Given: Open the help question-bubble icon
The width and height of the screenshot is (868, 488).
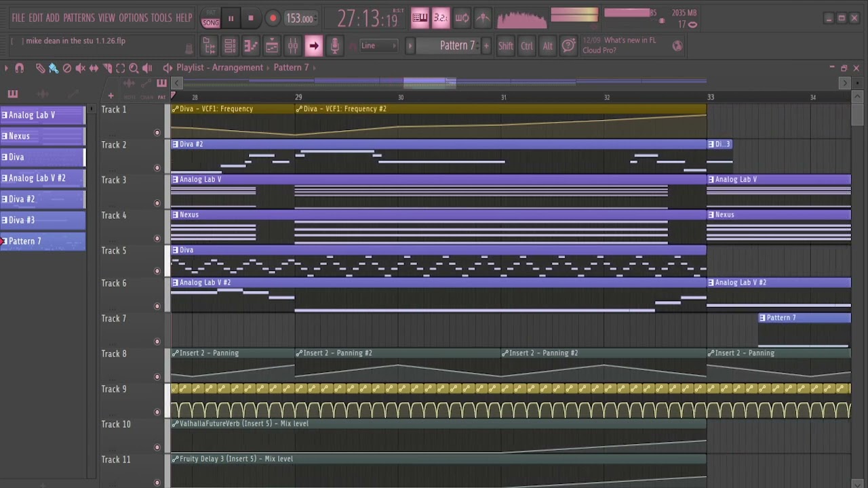Looking at the screenshot, I should point(569,46).
